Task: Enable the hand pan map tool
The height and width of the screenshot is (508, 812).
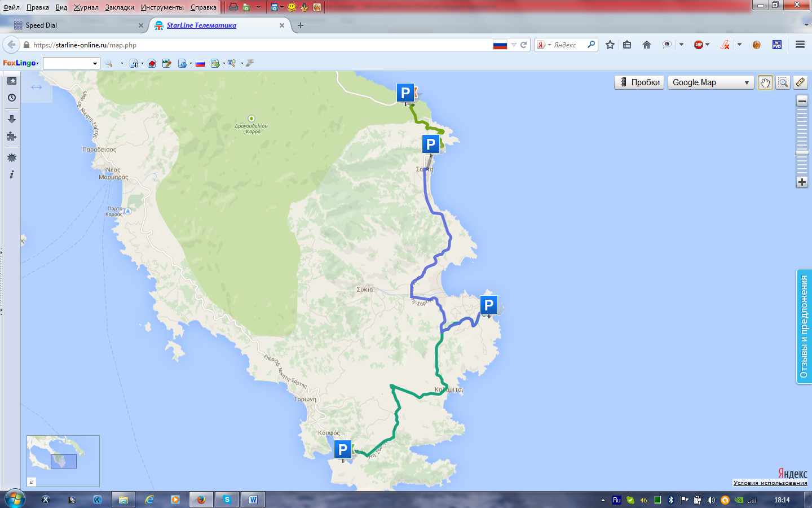Action: [x=765, y=82]
